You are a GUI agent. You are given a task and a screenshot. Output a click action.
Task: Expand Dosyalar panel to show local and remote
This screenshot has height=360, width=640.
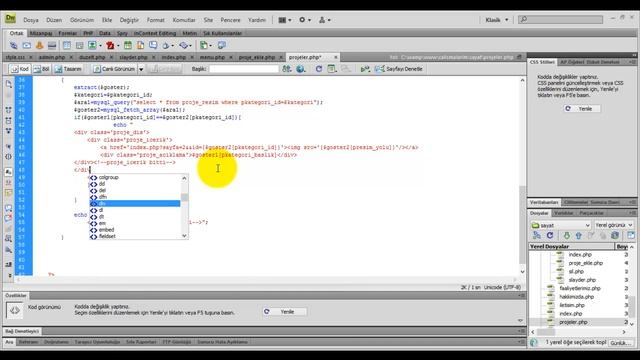pyautogui.click(x=631, y=236)
